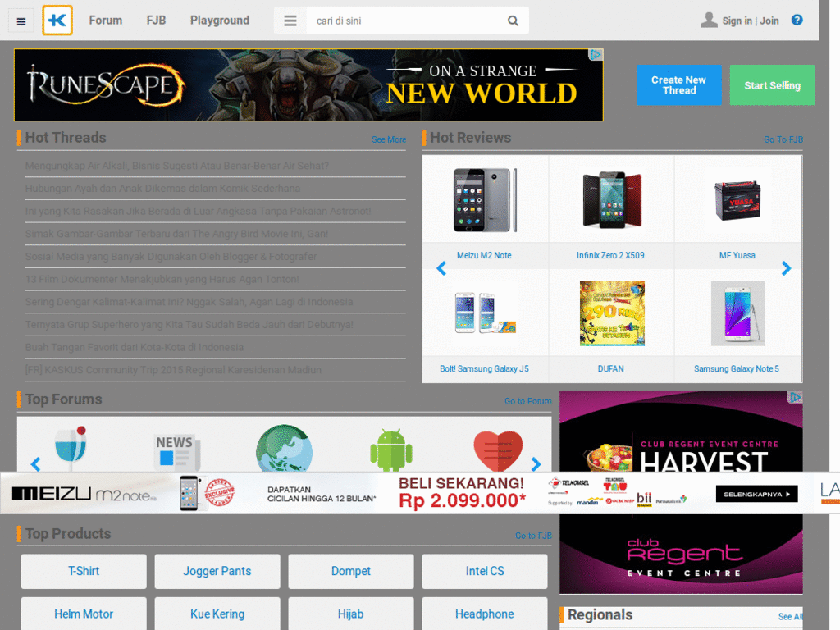Open the FJB menu

coord(156,21)
